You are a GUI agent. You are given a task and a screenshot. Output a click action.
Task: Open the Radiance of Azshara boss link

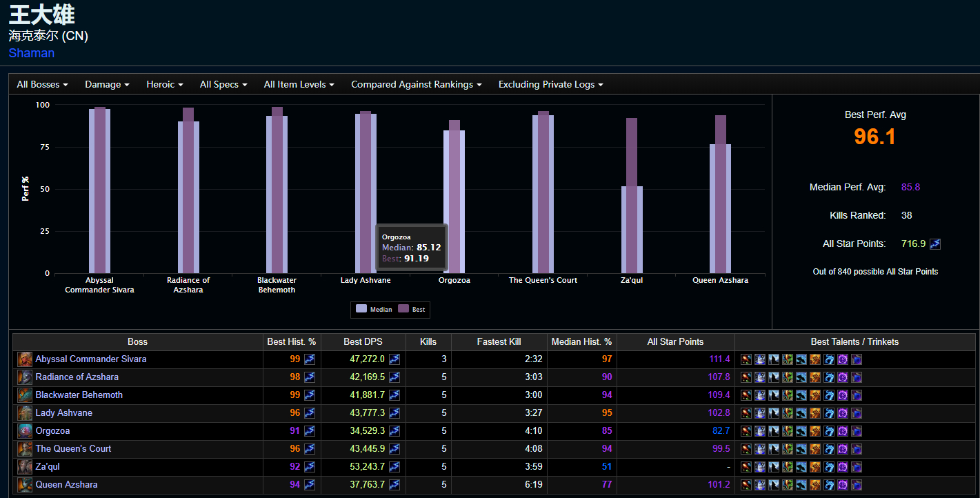(77, 377)
